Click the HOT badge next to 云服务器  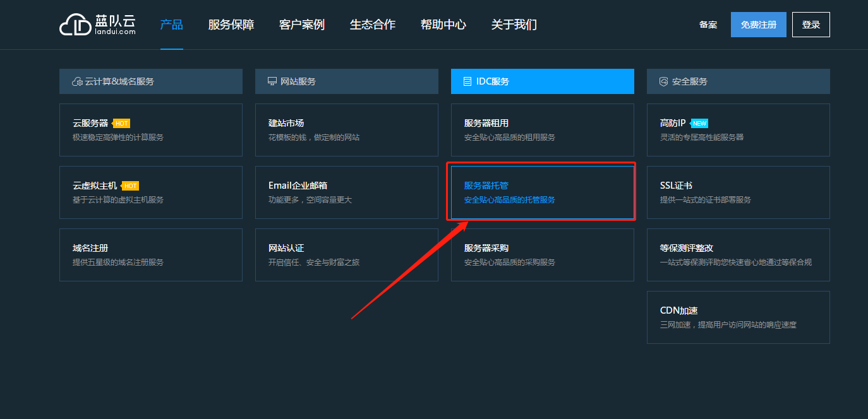[121, 123]
